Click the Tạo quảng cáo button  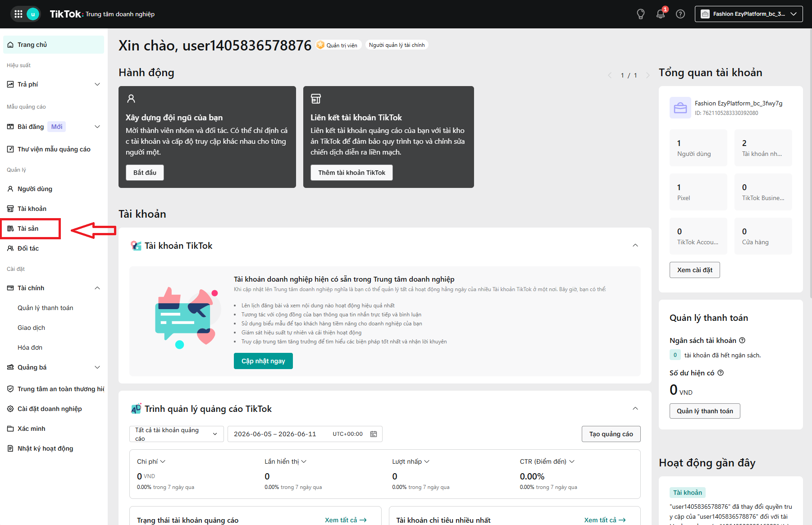[x=611, y=434]
